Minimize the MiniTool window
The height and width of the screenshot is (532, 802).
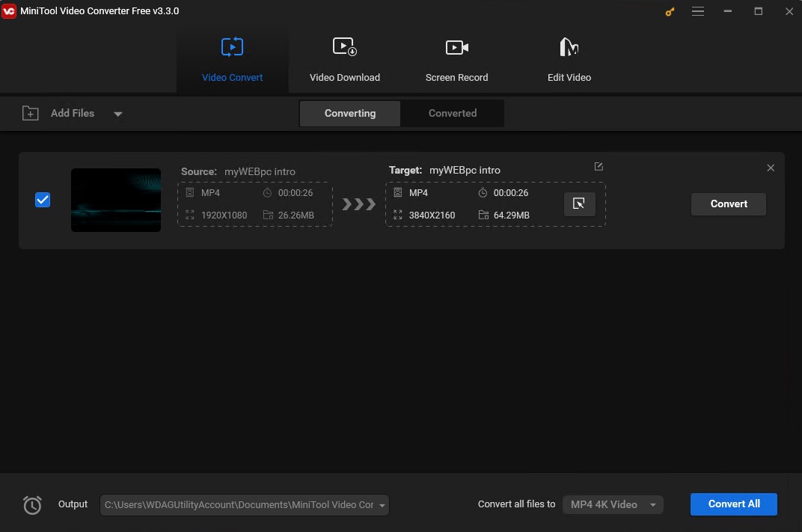[727, 11]
